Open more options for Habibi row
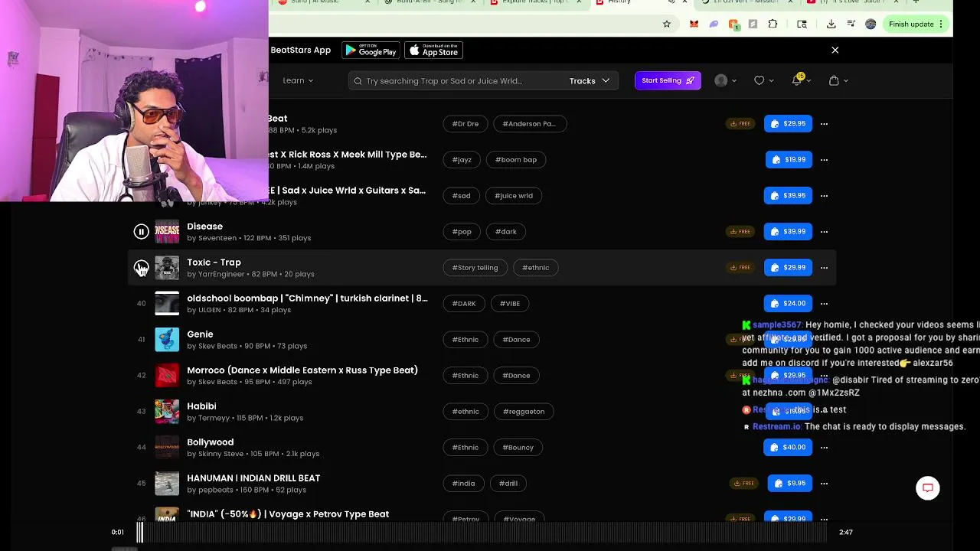This screenshot has width=980, height=551. (824, 411)
